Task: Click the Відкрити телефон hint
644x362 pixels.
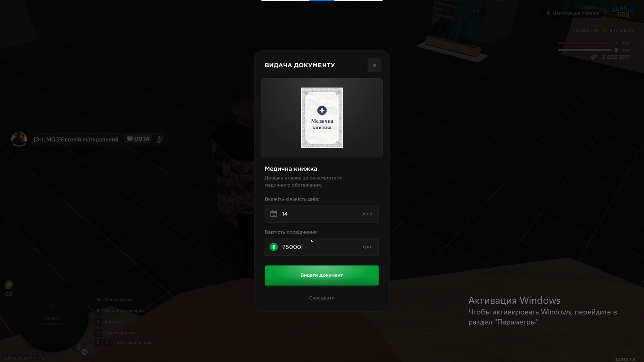Action: [x=120, y=311]
